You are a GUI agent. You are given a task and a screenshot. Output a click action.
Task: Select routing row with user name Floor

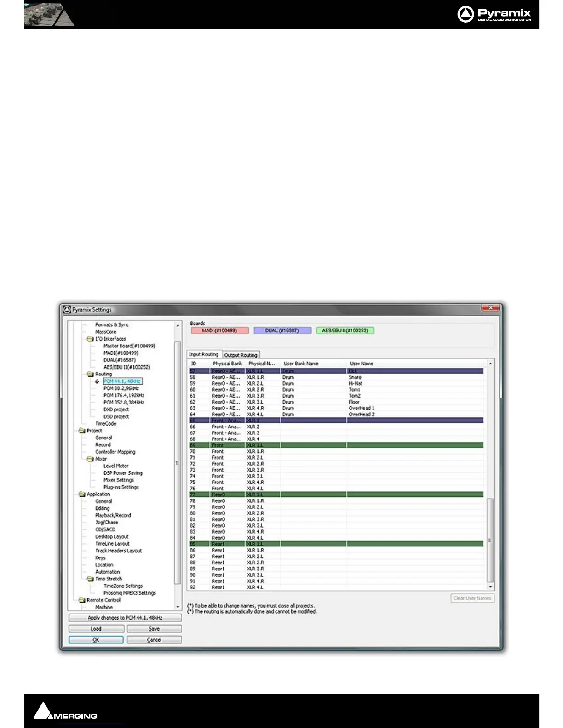coord(336,402)
